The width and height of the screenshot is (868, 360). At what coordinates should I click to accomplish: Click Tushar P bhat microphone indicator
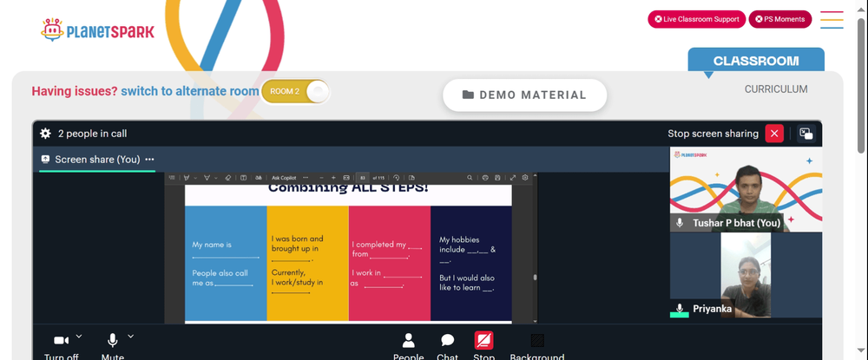[x=680, y=223]
